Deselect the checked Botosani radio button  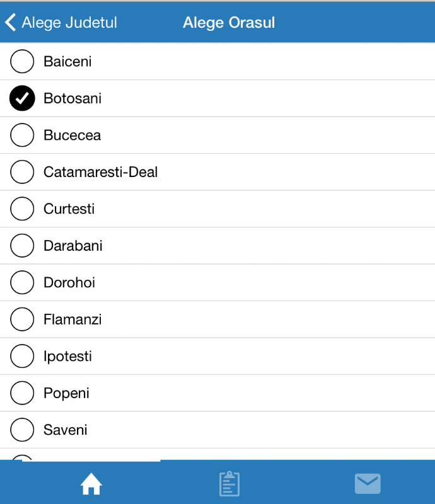[x=22, y=98]
